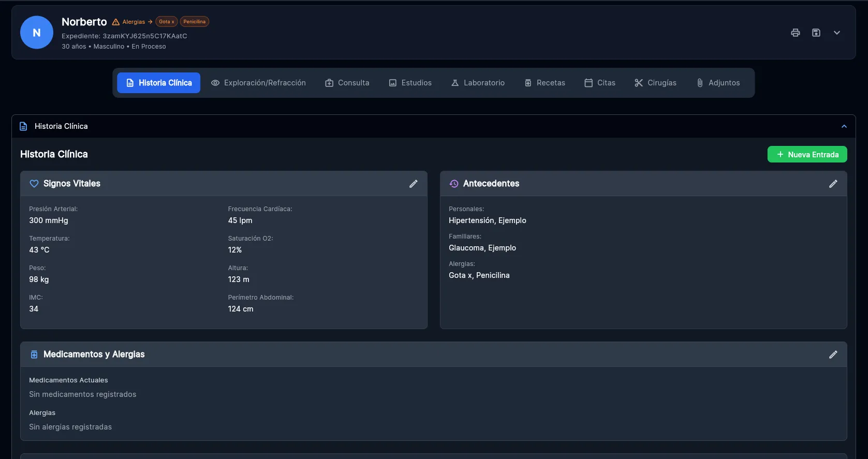Print the patient record
This screenshot has width=868, height=459.
796,33
